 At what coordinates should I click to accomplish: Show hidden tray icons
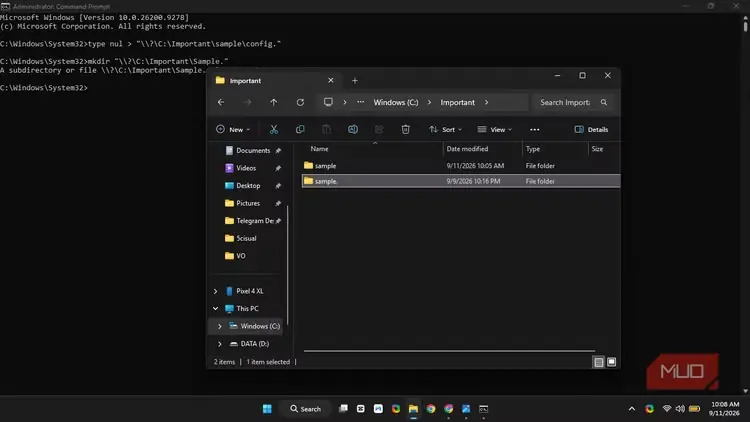click(632, 409)
